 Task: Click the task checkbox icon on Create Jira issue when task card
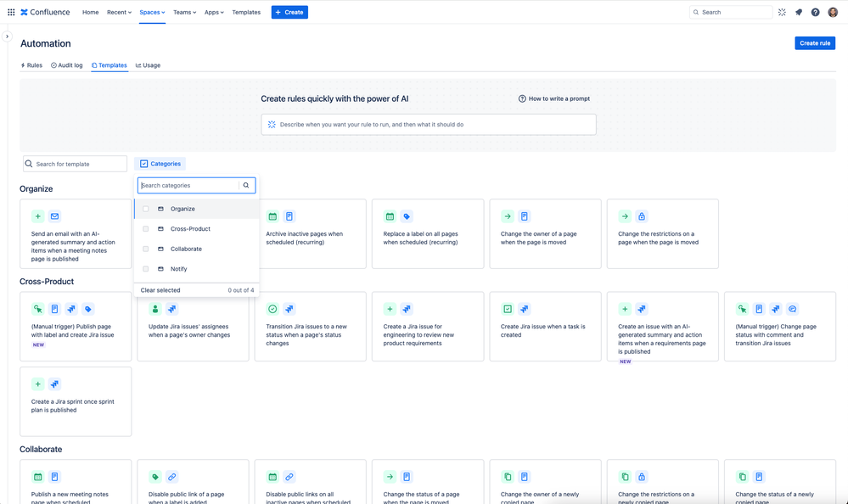[x=508, y=310]
